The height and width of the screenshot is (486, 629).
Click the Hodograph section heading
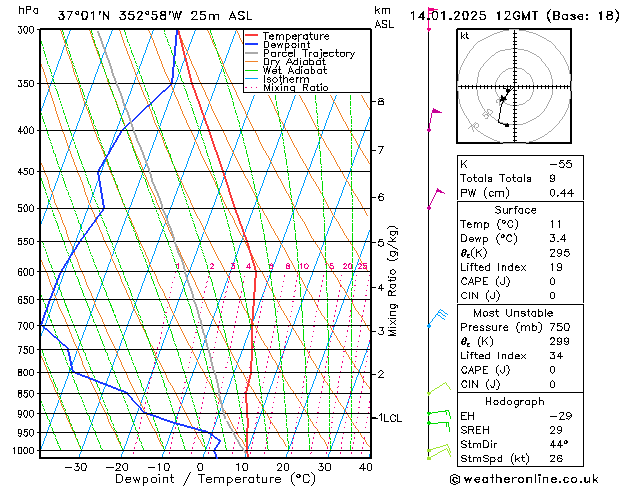pos(515,401)
